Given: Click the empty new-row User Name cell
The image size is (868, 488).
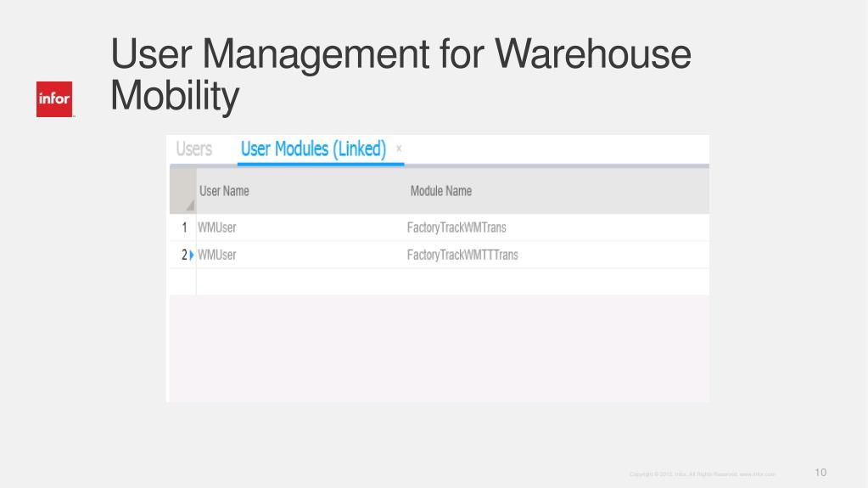Looking at the screenshot, I should pyautogui.click(x=300, y=282).
